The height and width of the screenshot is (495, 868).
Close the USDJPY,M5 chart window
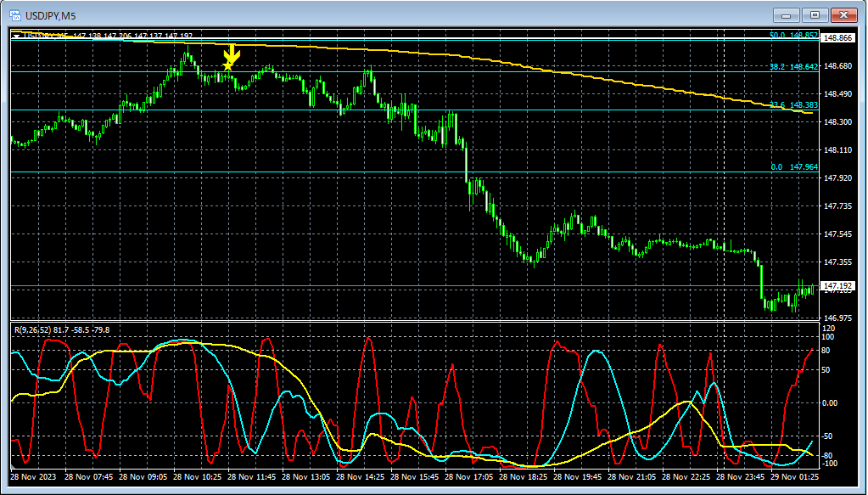843,15
